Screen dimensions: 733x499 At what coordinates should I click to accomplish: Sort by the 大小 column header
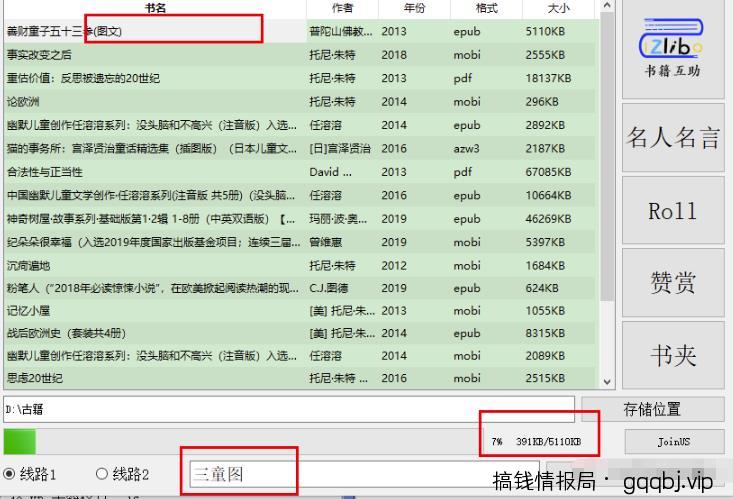click(x=559, y=8)
